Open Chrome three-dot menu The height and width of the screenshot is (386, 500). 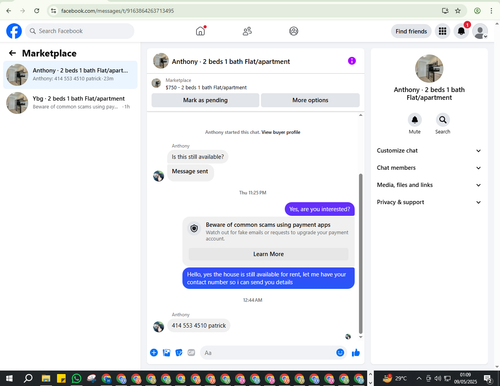point(491,11)
